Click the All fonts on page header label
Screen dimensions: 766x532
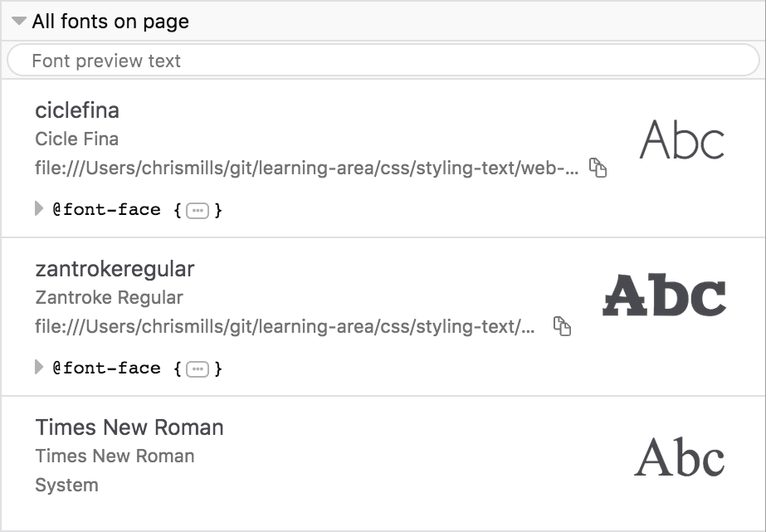pyautogui.click(x=110, y=22)
